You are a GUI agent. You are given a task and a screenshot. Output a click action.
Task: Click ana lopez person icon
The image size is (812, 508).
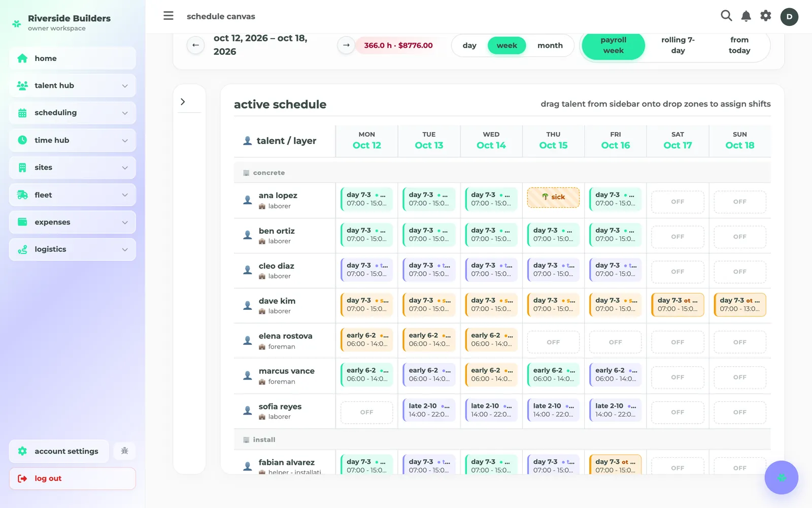tap(248, 200)
